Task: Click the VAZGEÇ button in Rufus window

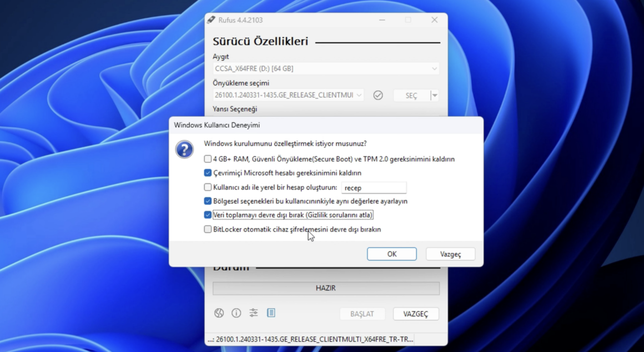Action: click(x=416, y=314)
